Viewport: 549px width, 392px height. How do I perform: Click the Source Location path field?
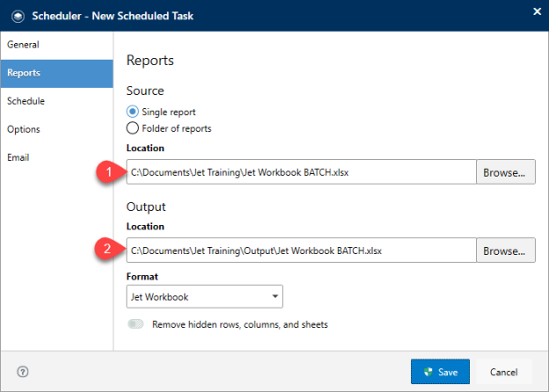(301, 172)
